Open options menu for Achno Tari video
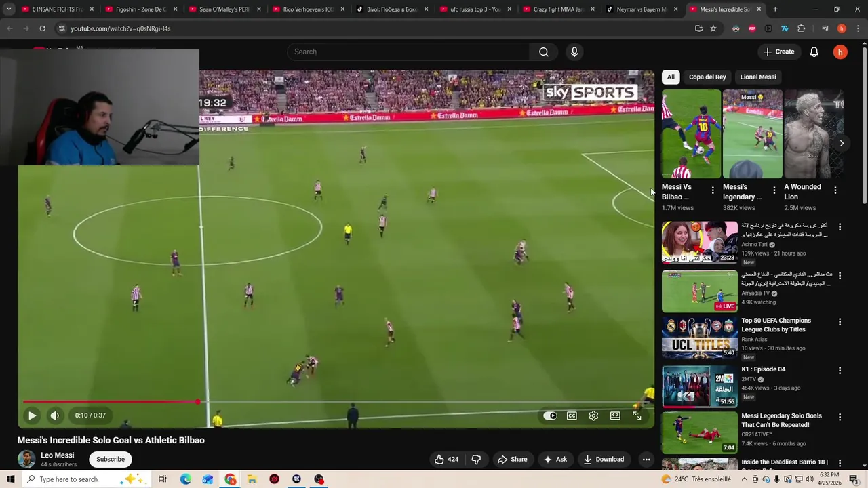Image resolution: width=868 pixels, height=488 pixels. click(x=840, y=227)
